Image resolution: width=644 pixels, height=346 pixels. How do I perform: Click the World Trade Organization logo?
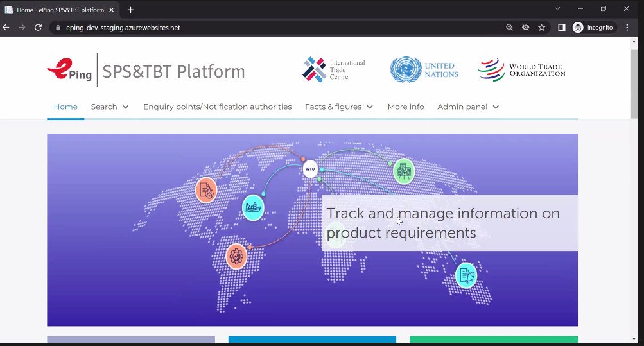coord(521,70)
